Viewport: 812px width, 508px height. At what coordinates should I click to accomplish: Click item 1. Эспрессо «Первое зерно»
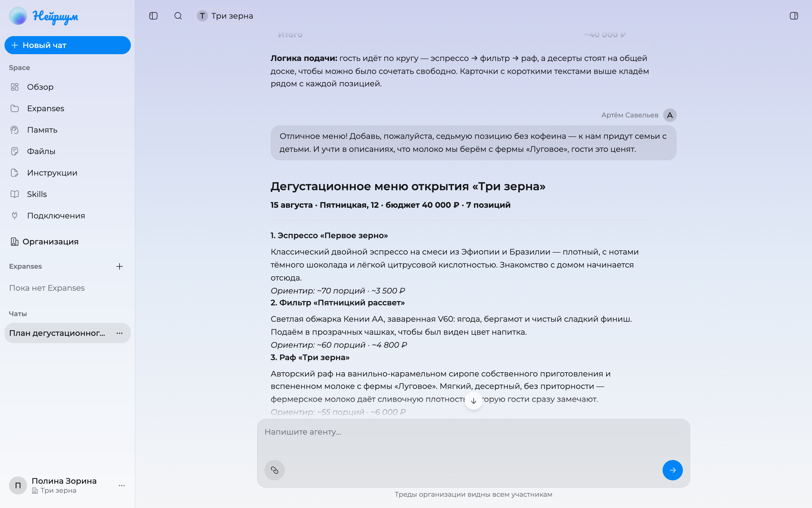329,236
